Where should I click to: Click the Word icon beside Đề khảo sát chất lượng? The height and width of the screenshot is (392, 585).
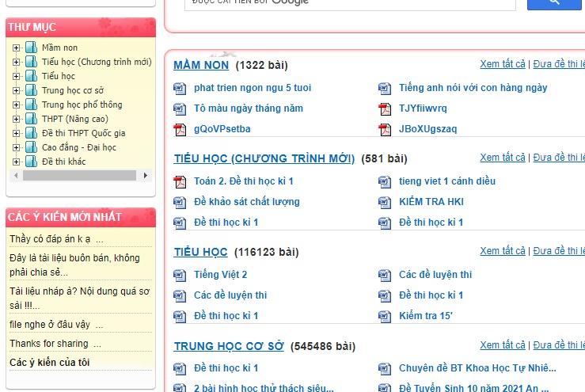pos(180,203)
